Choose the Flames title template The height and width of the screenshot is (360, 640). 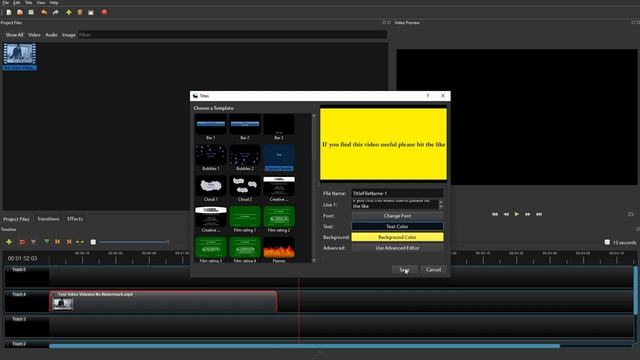point(279,250)
